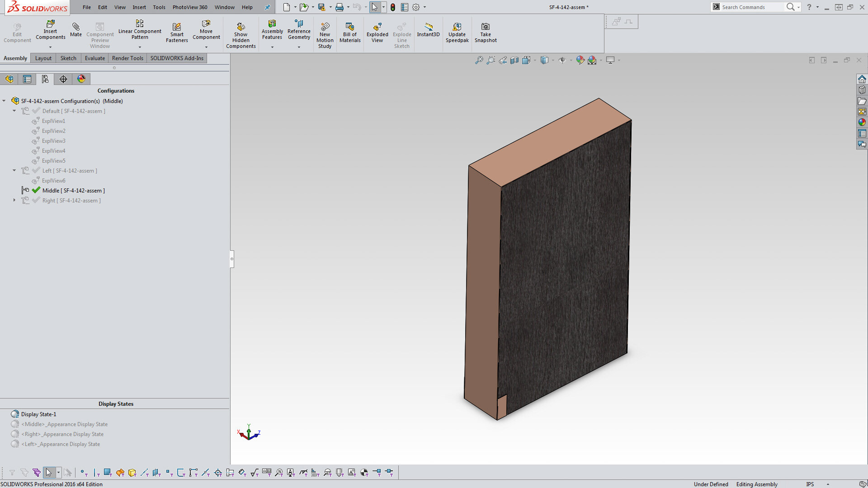This screenshot has height=488, width=868.
Task: Open Hide/Show Items dropdown arrow
Action: [x=571, y=60]
